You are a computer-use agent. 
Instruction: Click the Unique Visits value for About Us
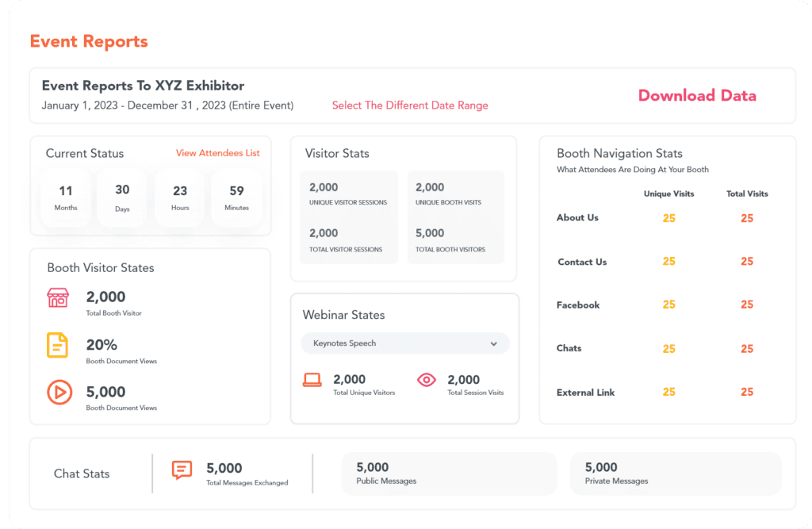click(668, 217)
